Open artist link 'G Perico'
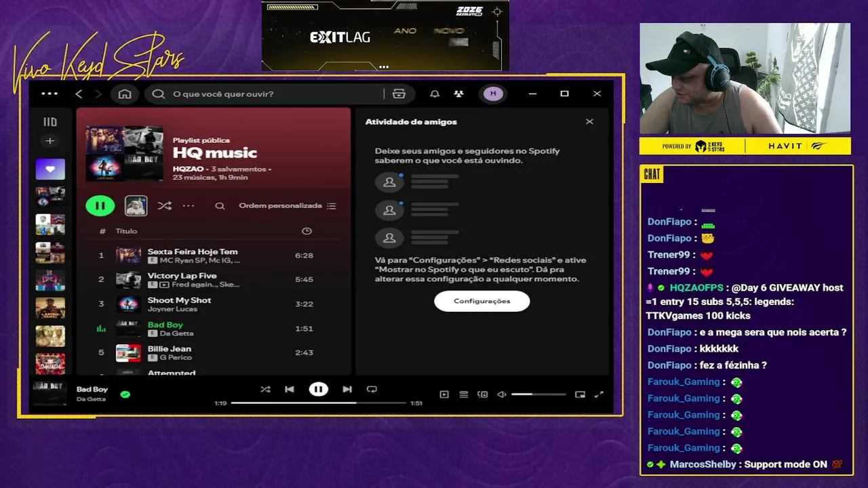 176,357
